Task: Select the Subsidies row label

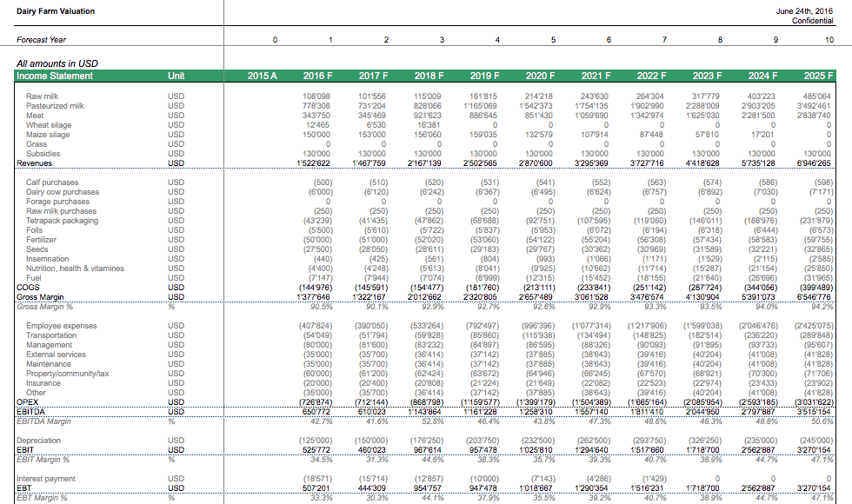Action: coord(43,154)
